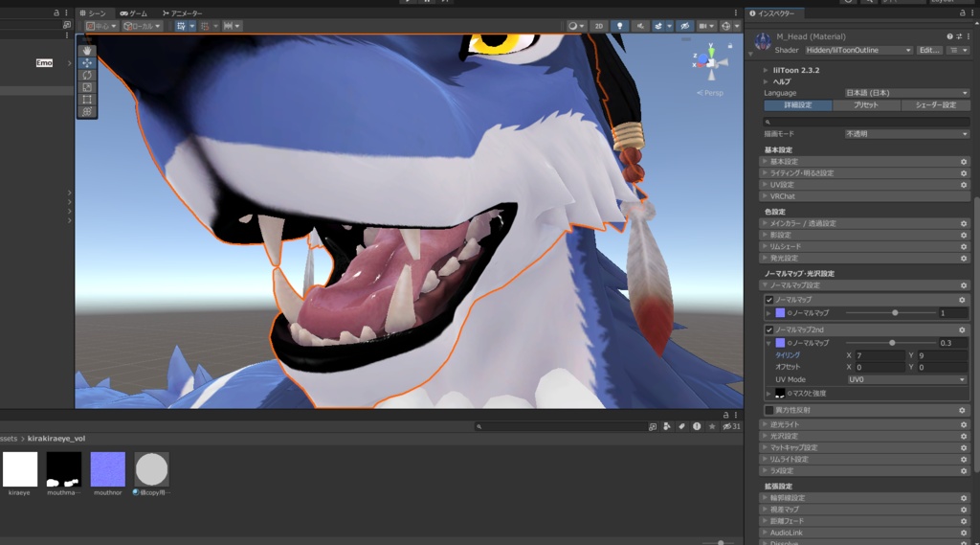Adjust first ノーマルマップ strength slider

pos(891,313)
